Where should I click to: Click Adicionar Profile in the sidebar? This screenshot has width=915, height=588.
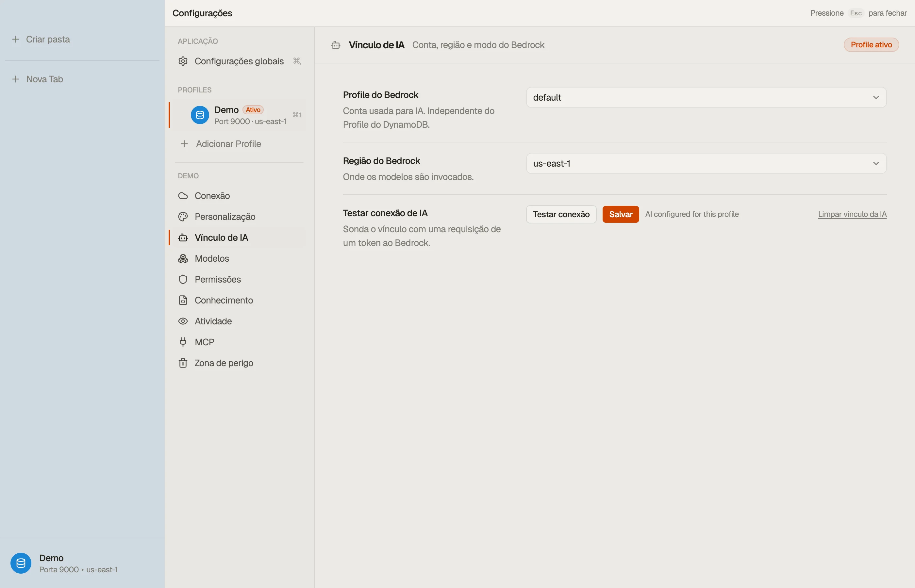click(x=228, y=144)
